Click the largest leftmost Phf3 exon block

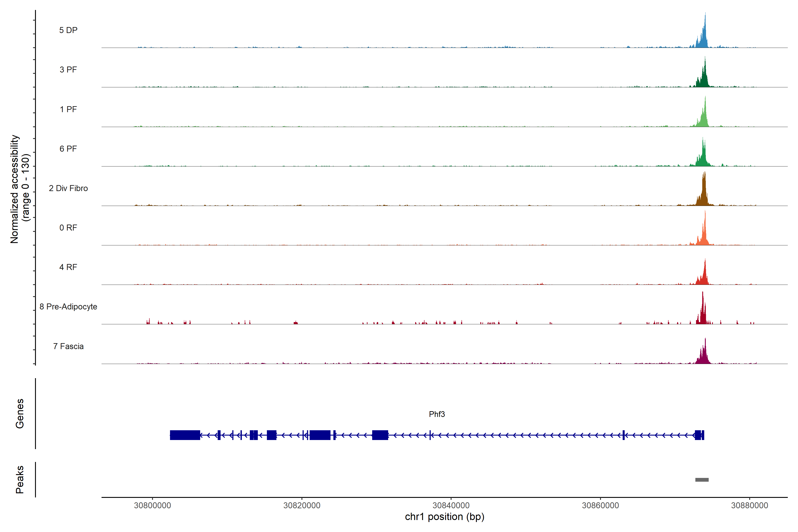tap(185, 435)
